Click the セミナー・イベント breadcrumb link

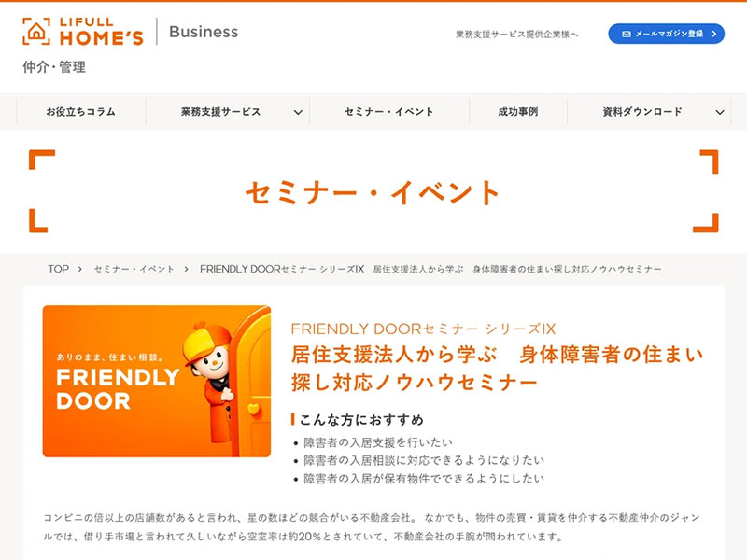coord(134,269)
